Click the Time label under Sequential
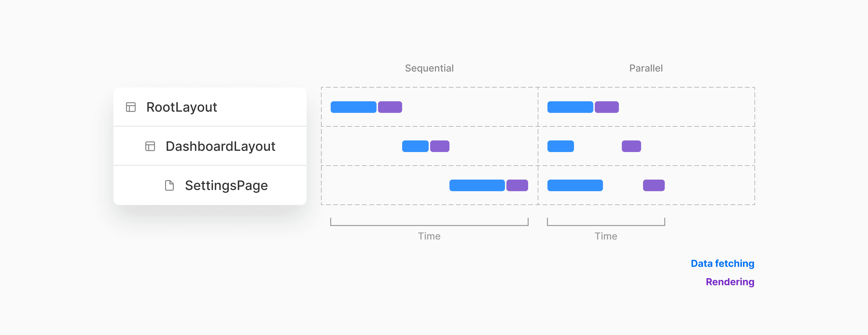This screenshot has height=335, width=868. tap(429, 236)
